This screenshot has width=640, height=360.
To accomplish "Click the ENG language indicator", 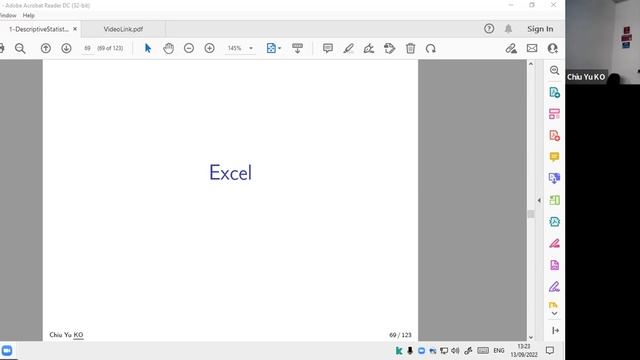I will coord(499,351).
